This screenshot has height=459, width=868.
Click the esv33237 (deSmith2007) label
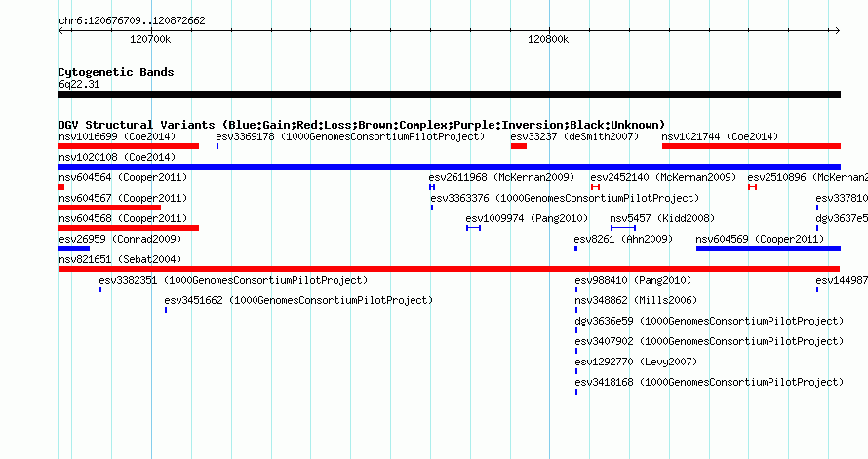coord(574,136)
